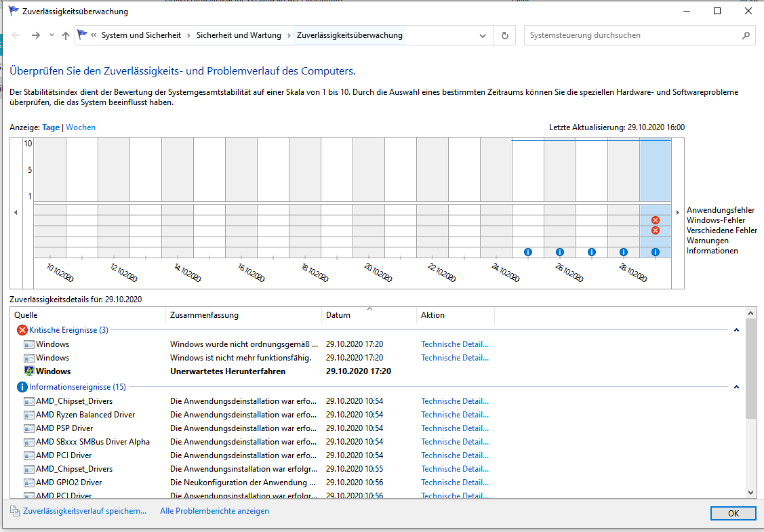This screenshot has width=764, height=532.
Task: Open System und Sicherheit breadcrumb
Action: (x=141, y=35)
